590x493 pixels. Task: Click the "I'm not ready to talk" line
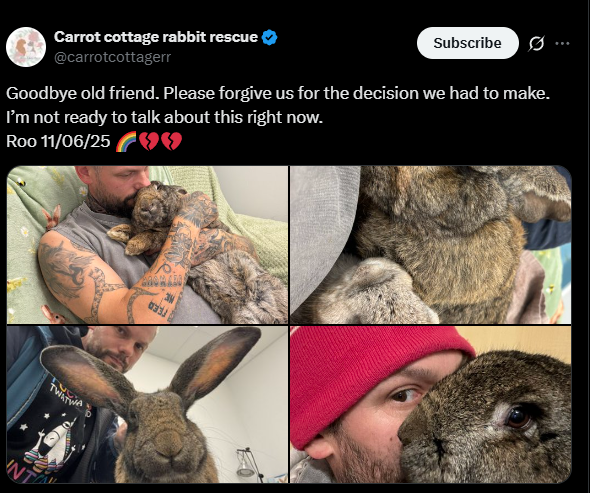click(x=164, y=117)
